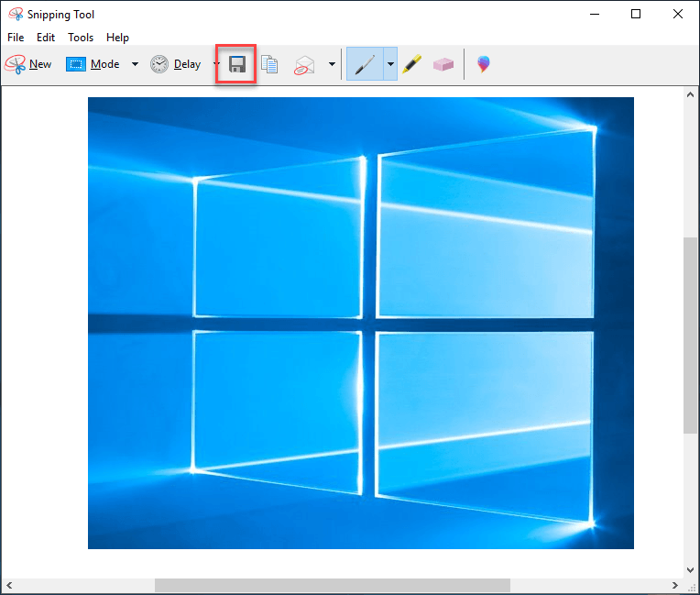
Task: Send the snip via the envelope icon
Action: tap(304, 65)
